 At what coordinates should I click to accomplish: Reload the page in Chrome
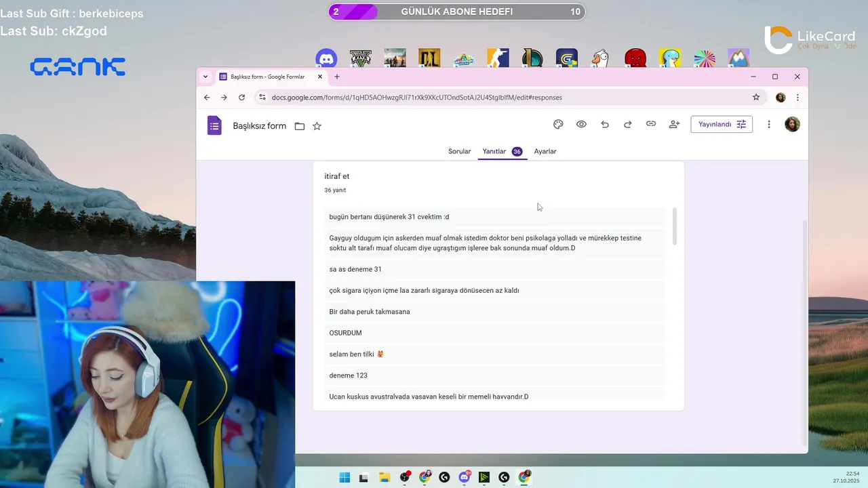click(241, 98)
